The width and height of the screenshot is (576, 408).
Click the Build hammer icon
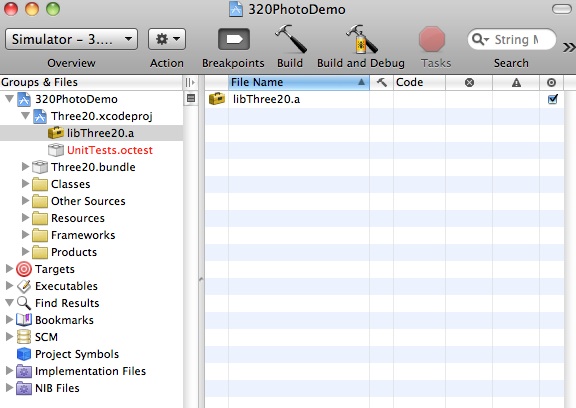coord(290,39)
